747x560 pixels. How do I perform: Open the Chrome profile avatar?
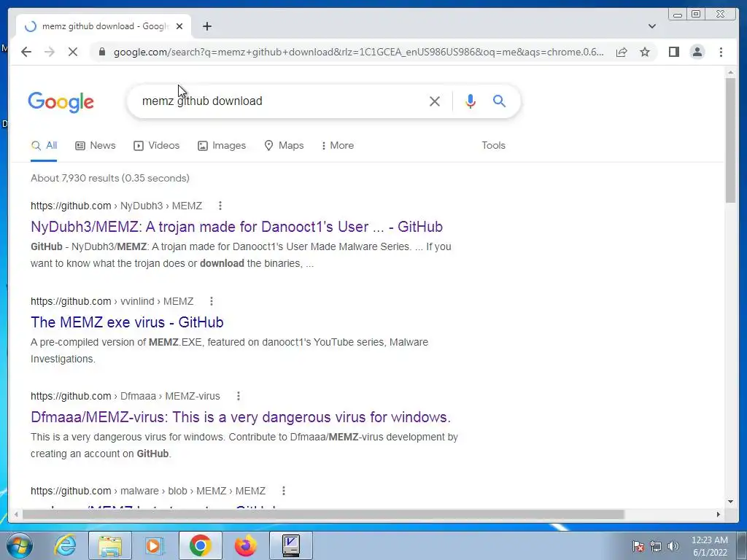(x=697, y=52)
